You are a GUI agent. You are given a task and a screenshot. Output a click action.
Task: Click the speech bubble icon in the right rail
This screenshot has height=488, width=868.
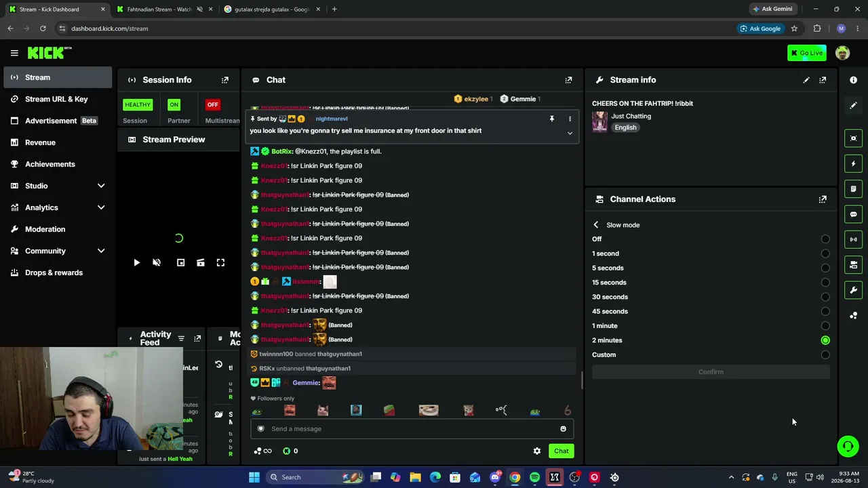click(x=853, y=214)
